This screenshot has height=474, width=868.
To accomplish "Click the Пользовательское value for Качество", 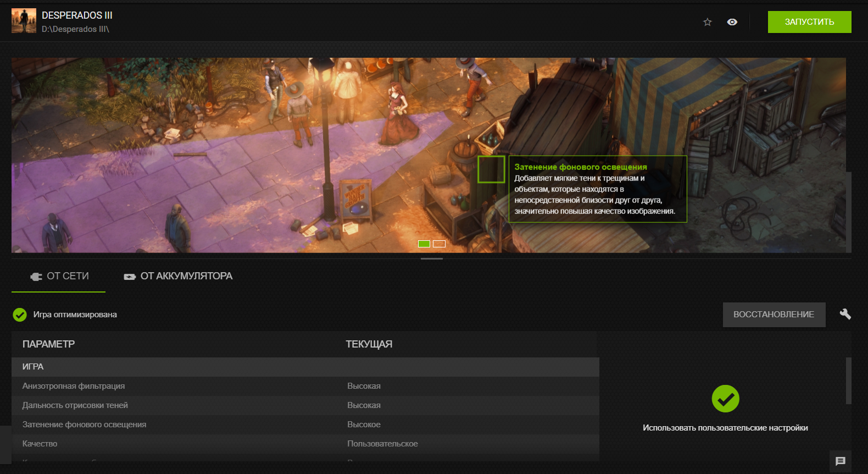I will coord(382,444).
